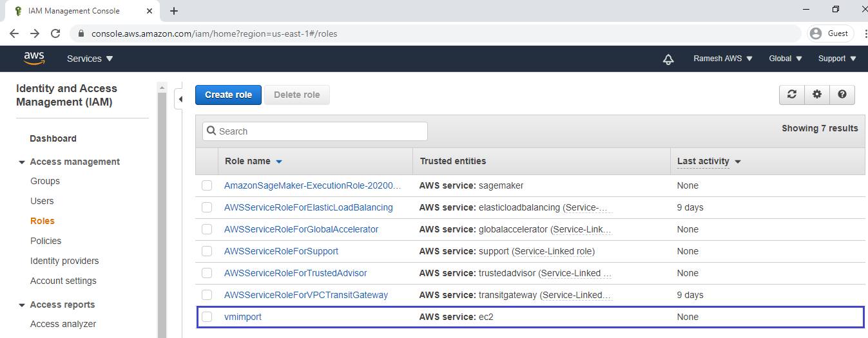Viewport: 868px width, 338px height.
Task: Go to Groups in sidebar
Action: point(45,181)
